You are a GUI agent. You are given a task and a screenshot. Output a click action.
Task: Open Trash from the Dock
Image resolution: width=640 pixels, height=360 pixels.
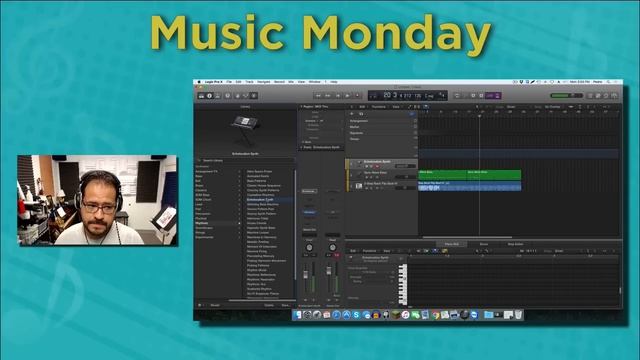point(518,315)
